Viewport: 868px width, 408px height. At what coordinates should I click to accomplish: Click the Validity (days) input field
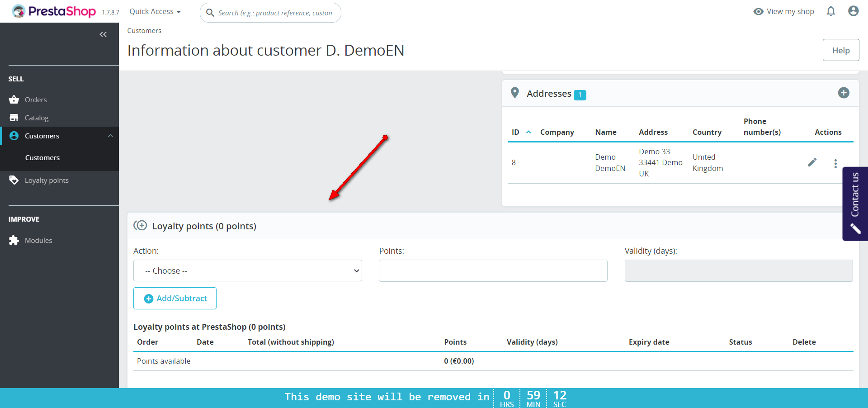point(739,270)
